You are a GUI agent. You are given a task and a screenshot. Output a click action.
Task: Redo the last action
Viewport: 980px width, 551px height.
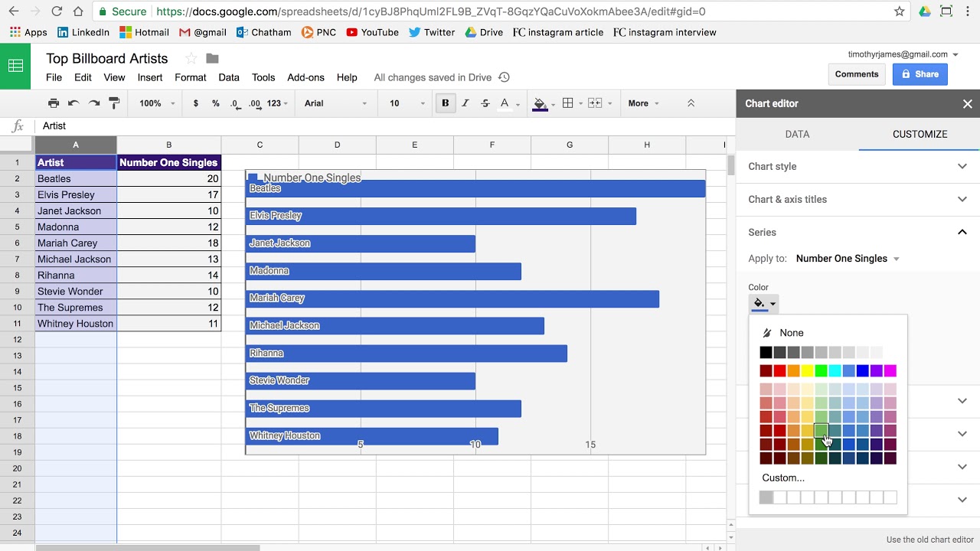94,103
